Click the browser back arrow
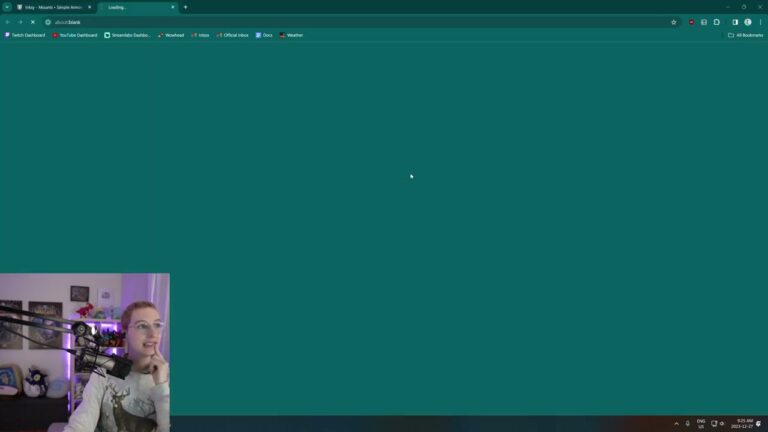The height and width of the screenshot is (432, 768). [7, 22]
